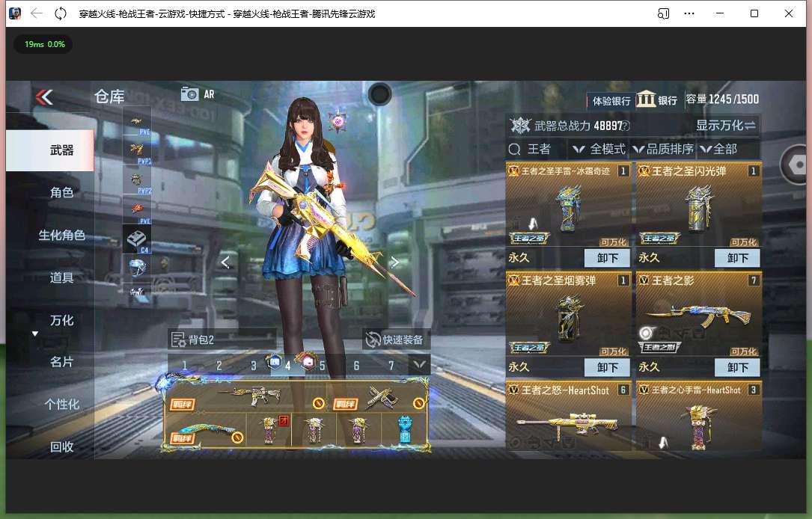Switch to 名片 tab
The height and width of the screenshot is (519, 812).
(x=61, y=362)
